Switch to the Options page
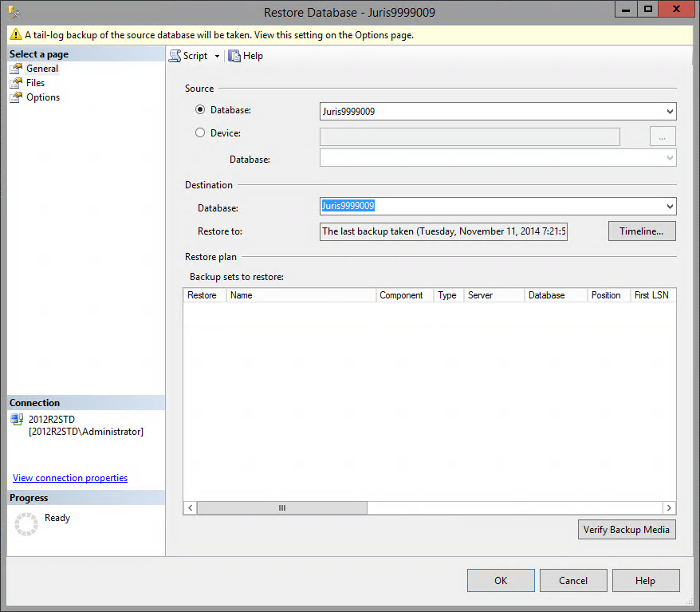The width and height of the screenshot is (700, 612). pyautogui.click(x=43, y=97)
